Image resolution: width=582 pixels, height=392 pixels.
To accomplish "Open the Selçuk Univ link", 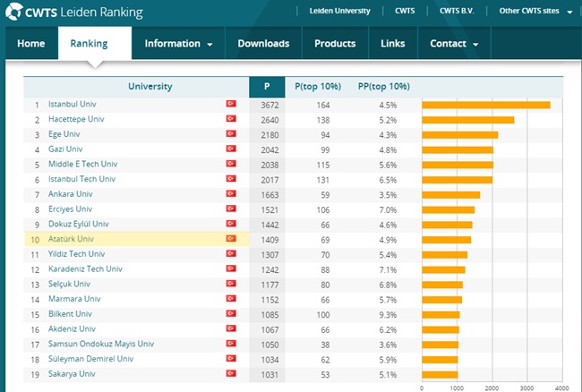I will point(69,284).
